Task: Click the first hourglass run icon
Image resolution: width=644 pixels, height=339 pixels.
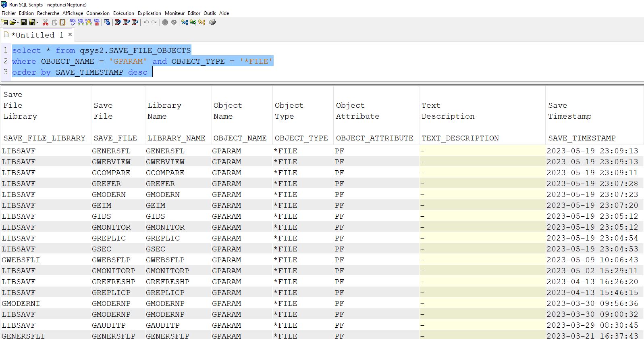Action: [118, 22]
